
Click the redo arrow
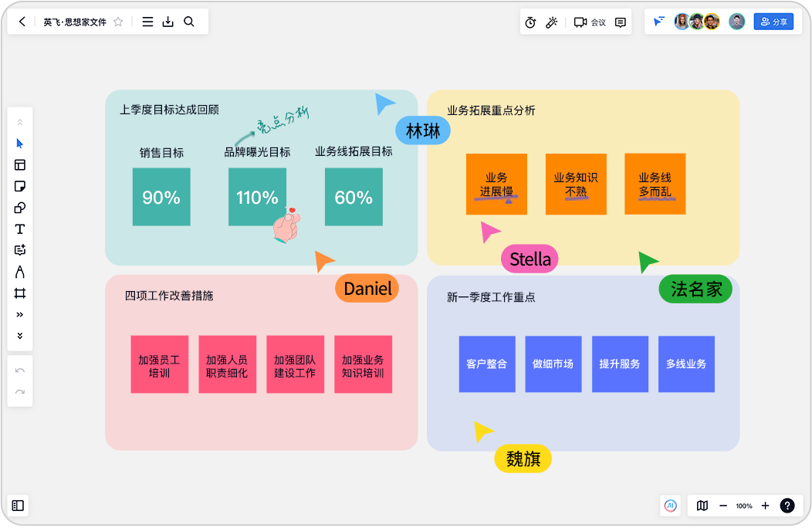pos(19,391)
